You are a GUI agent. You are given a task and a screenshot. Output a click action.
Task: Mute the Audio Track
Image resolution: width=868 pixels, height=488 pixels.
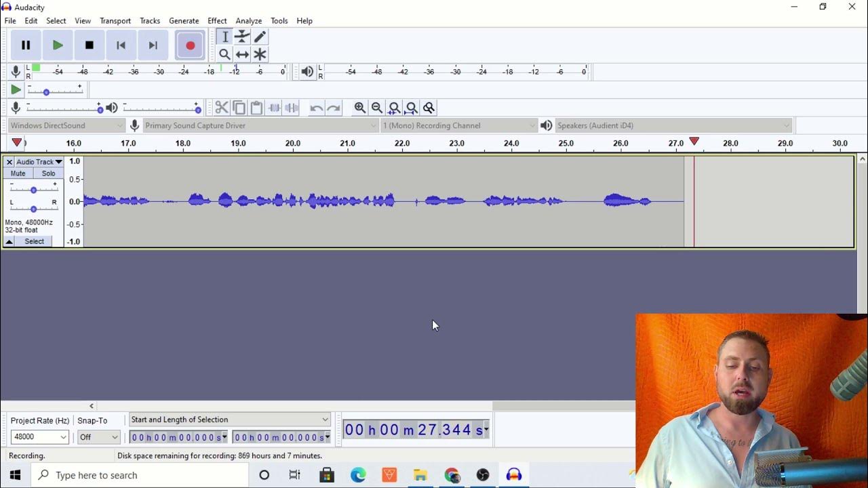pos(18,174)
